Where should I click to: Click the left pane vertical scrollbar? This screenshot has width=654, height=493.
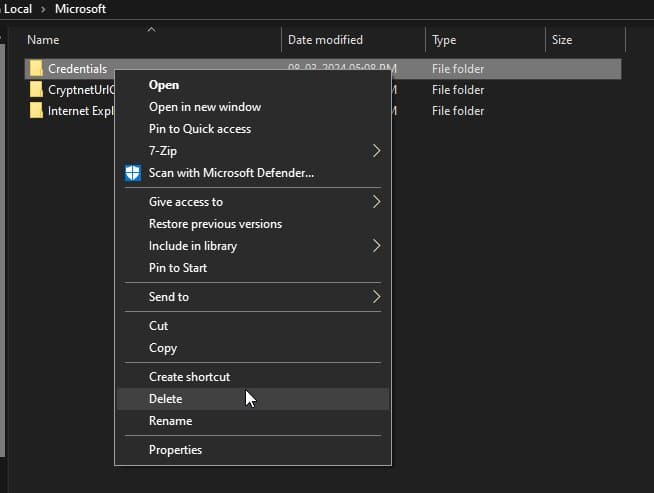coord(3,250)
